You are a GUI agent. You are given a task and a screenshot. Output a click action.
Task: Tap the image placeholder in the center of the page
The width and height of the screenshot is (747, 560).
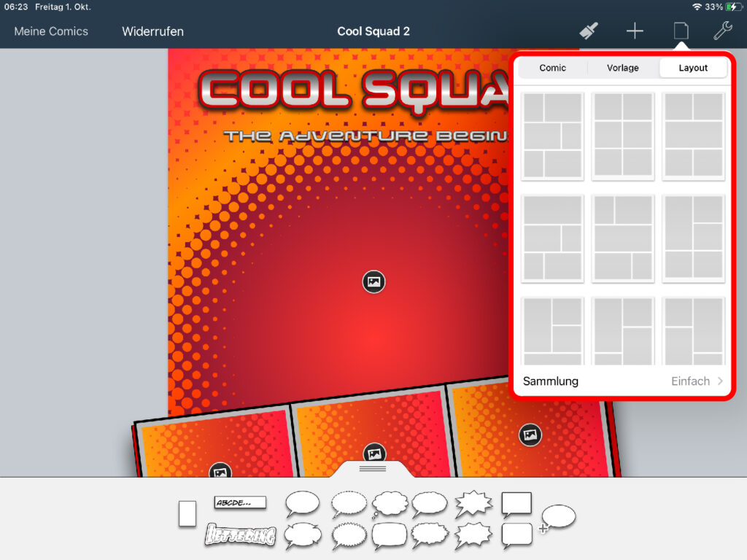pos(373,281)
